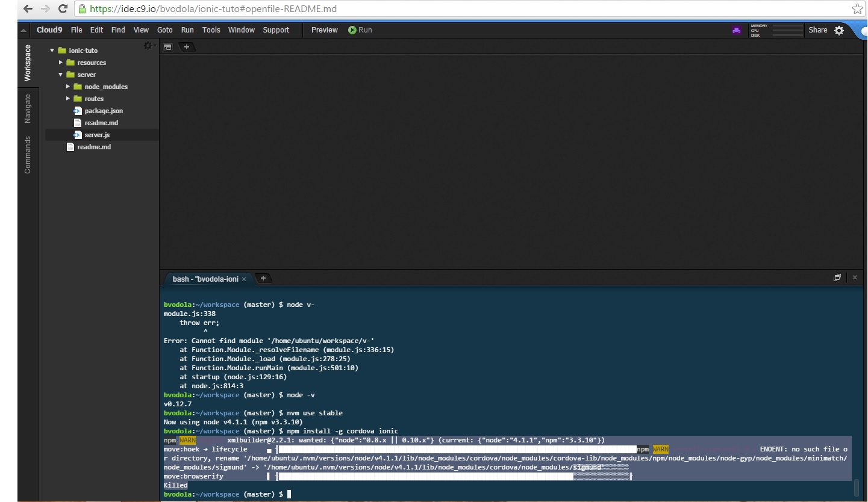Bookmark this page with the star icon
Screen dimensions: 868x502
click(x=857, y=9)
